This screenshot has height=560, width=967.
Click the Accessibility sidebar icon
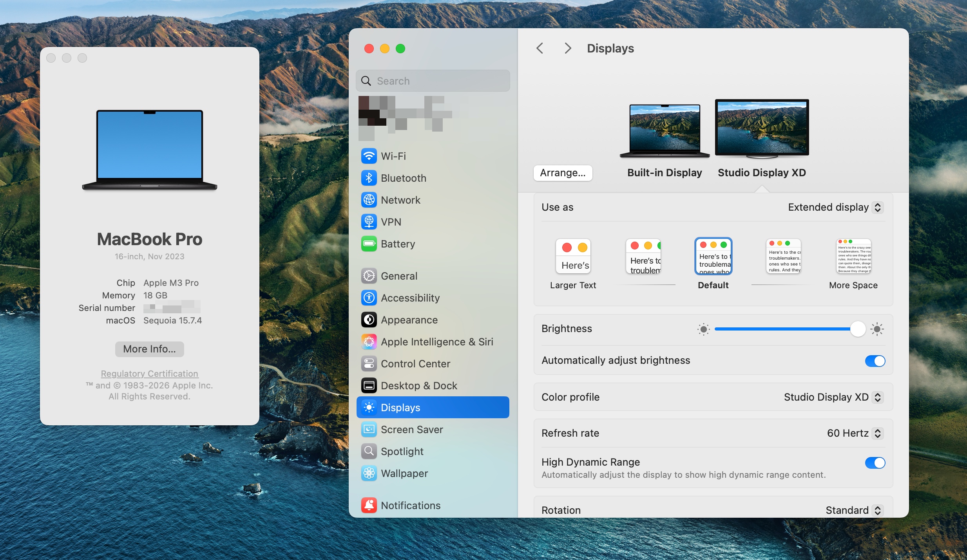[369, 298]
